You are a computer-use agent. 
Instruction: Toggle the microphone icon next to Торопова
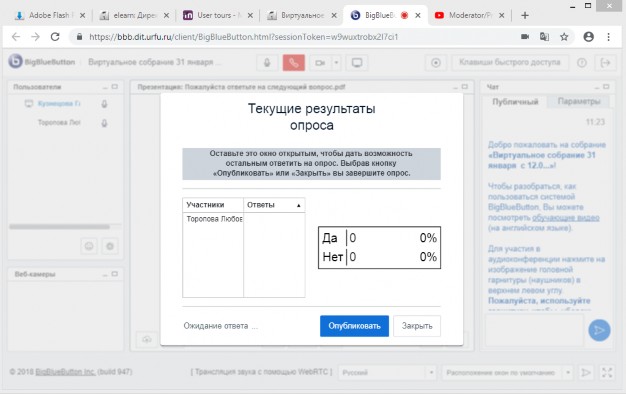(x=104, y=123)
